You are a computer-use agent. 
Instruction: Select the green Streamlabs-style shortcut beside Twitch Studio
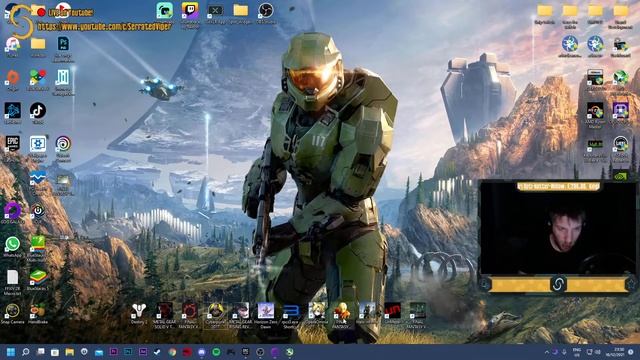(x=164, y=11)
